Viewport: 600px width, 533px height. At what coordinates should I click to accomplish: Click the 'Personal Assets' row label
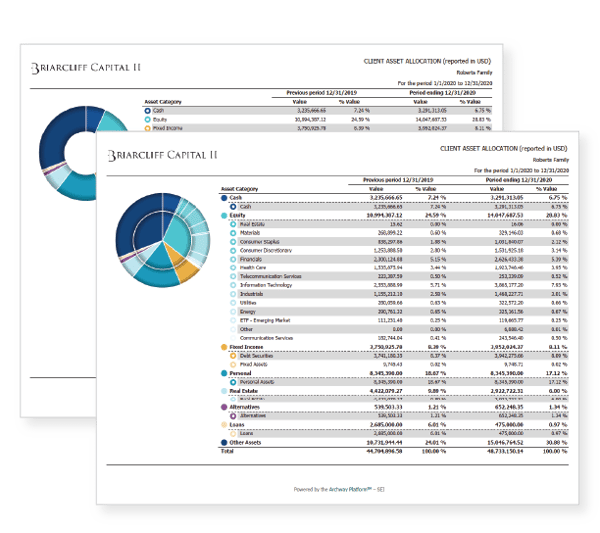click(257, 382)
